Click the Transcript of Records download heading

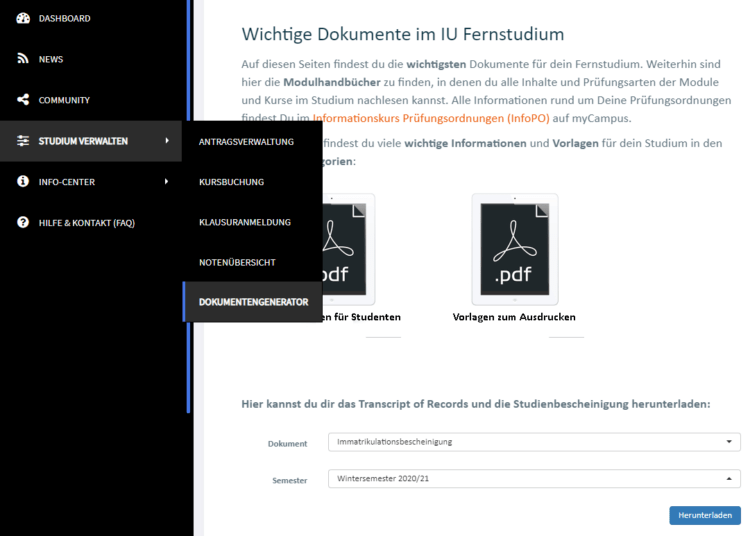tap(476, 404)
